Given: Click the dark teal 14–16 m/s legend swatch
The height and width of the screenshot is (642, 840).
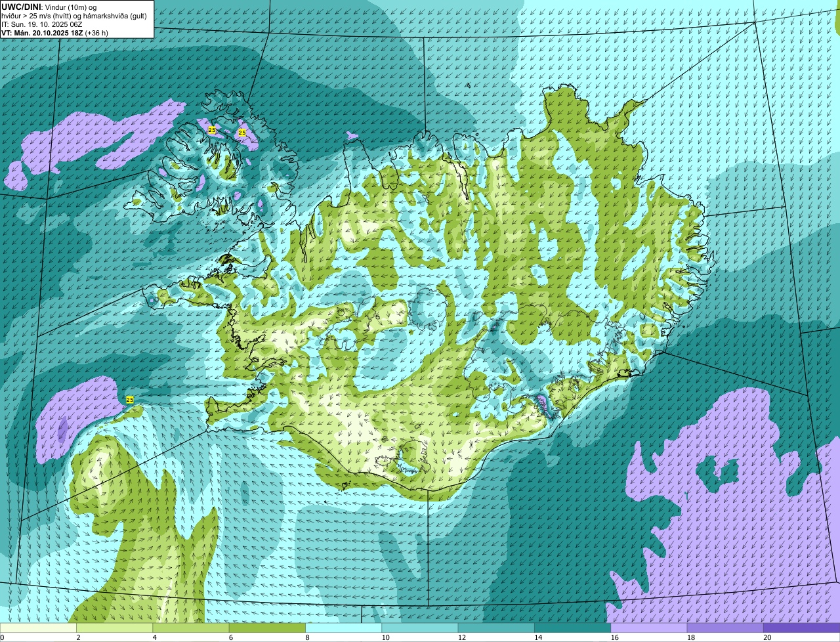Looking at the screenshot, I should click(573, 628).
